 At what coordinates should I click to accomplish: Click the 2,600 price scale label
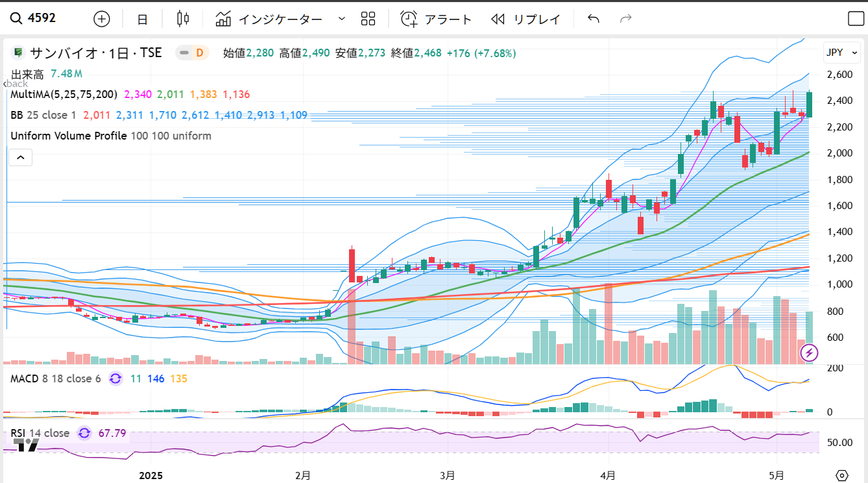point(839,75)
